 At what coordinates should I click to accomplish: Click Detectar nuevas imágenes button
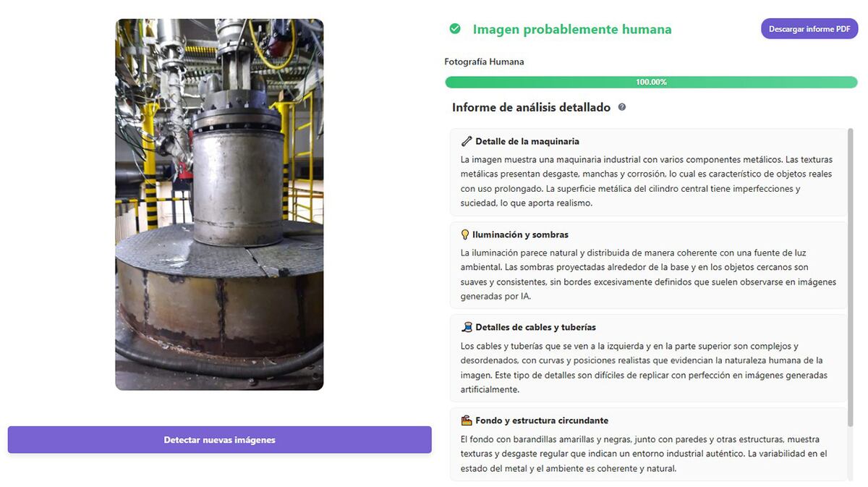tap(220, 440)
